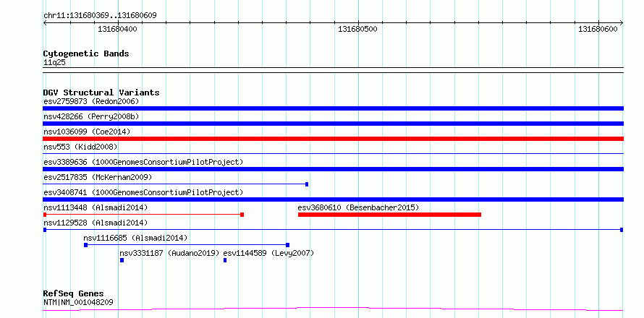The image size is (644, 318).
Task: Click the esv3389636 1000 Genomes label
Action: point(143,162)
